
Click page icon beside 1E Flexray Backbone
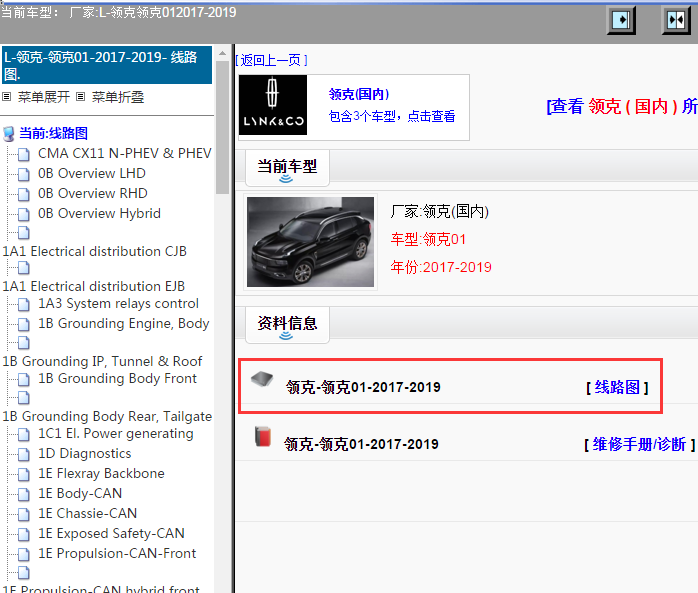click(24, 474)
